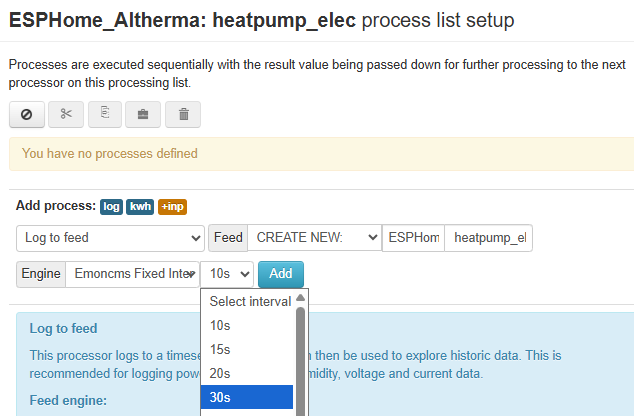This screenshot has height=416, width=634.
Task: Open the 10s interval dropdown
Action: (x=227, y=274)
